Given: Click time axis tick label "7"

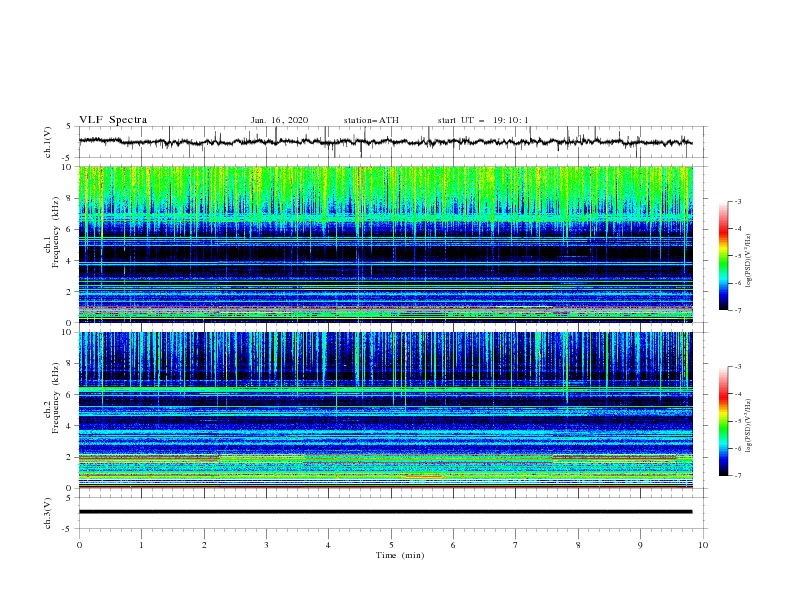Looking at the screenshot, I should [515, 545].
